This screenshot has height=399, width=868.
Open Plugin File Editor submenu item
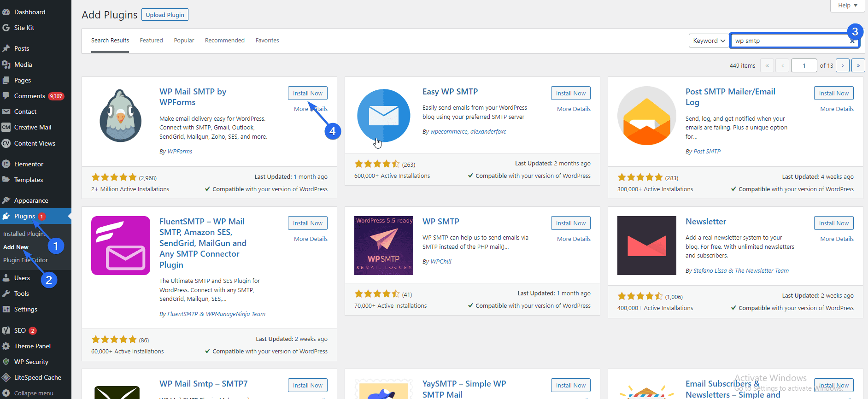point(25,260)
